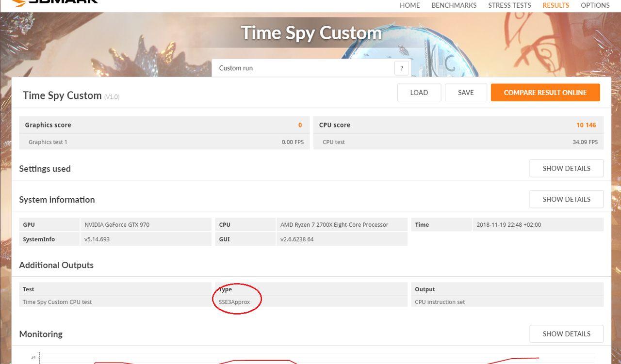Screen dimensions: 621x364
Task: Click the SystemInfo label cell
Action: tap(49, 239)
